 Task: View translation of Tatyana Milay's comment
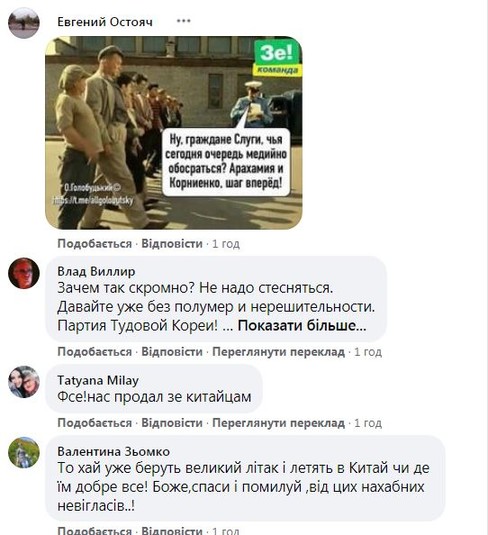pyautogui.click(x=278, y=423)
